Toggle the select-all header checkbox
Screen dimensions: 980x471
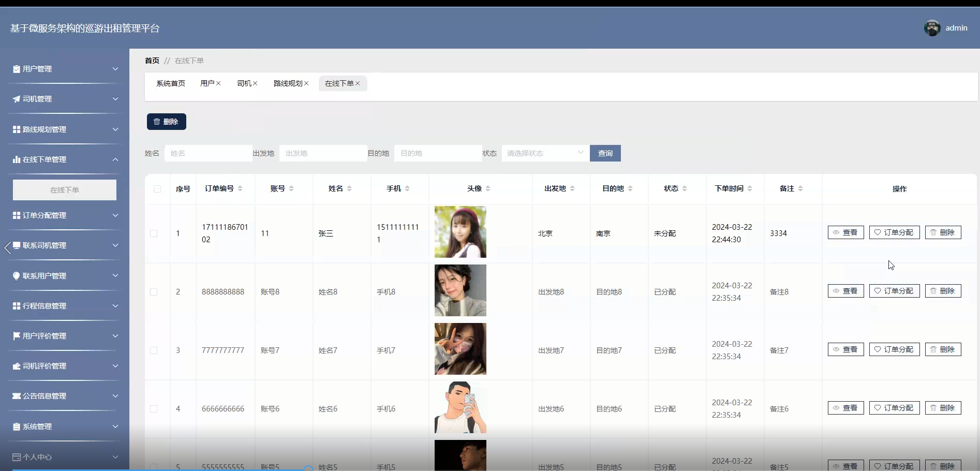(x=157, y=189)
